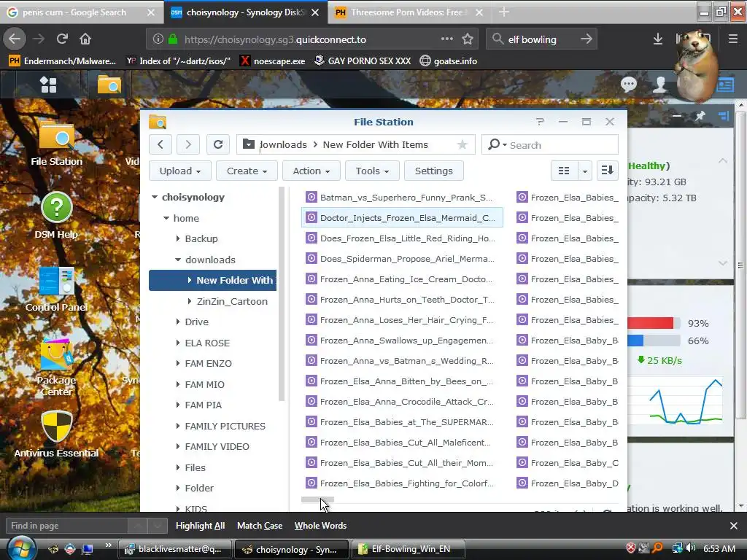The width and height of the screenshot is (747, 560).
Task: Refresh the File Station folder listing
Action: (x=218, y=144)
